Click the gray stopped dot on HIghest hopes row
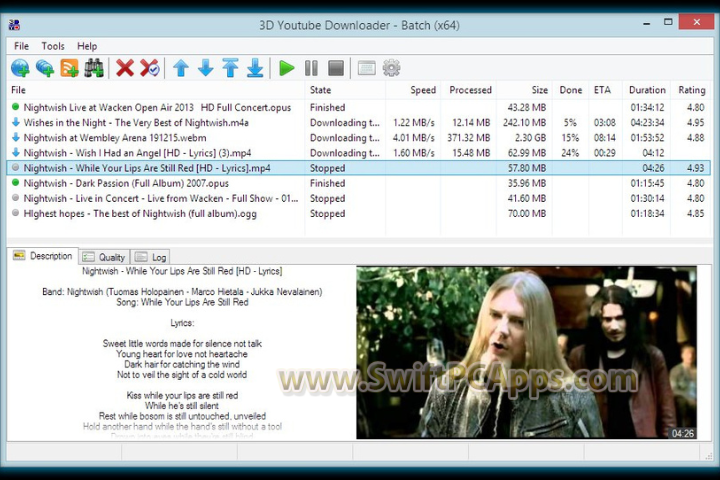 [x=16, y=213]
